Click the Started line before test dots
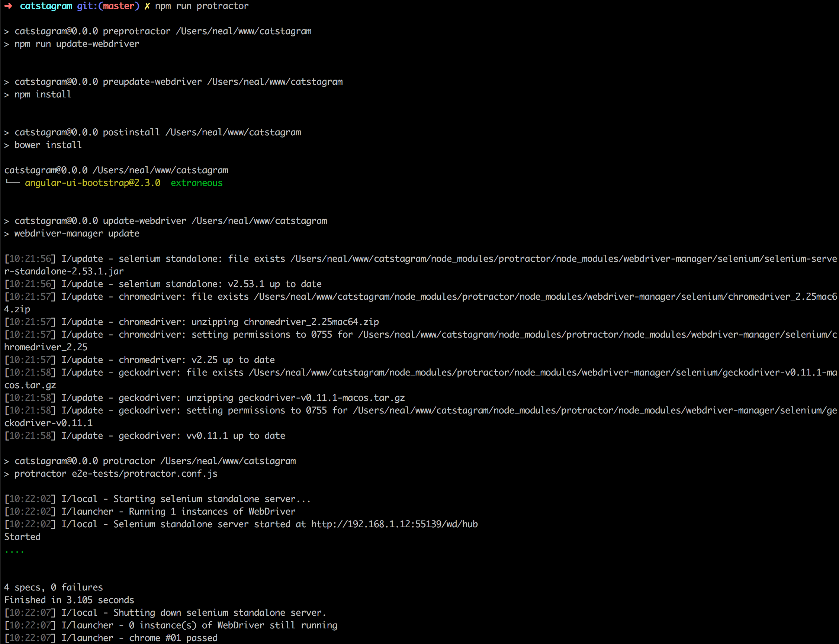This screenshot has width=839, height=644. 22,537
